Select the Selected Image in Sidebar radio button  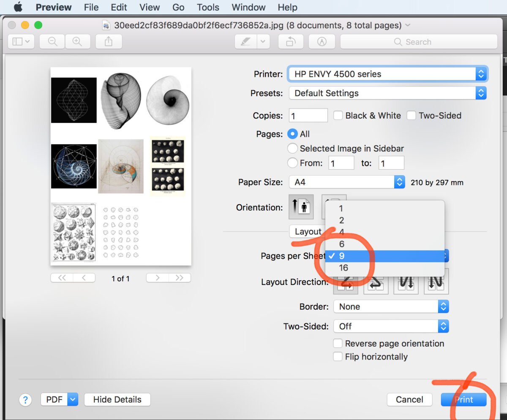coord(292,148)
